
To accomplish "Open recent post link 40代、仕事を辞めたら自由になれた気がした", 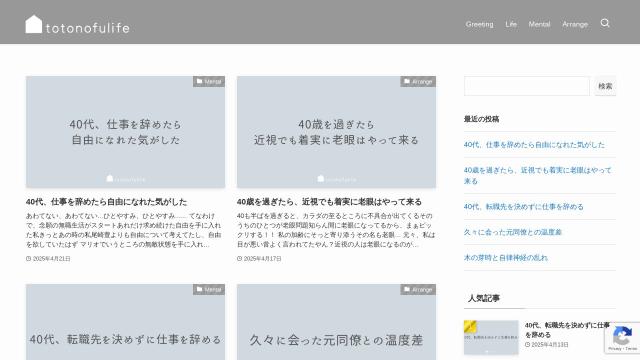I will point(534,144).
